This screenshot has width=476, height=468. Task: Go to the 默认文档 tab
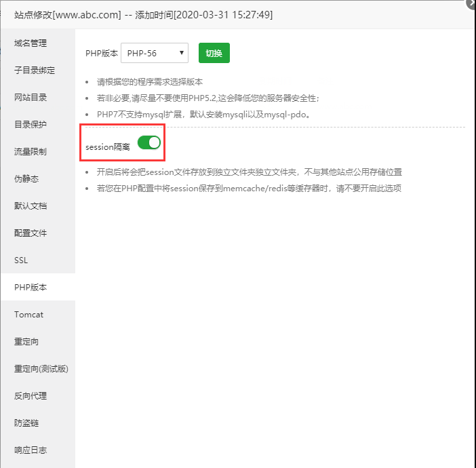pos(38,206)
